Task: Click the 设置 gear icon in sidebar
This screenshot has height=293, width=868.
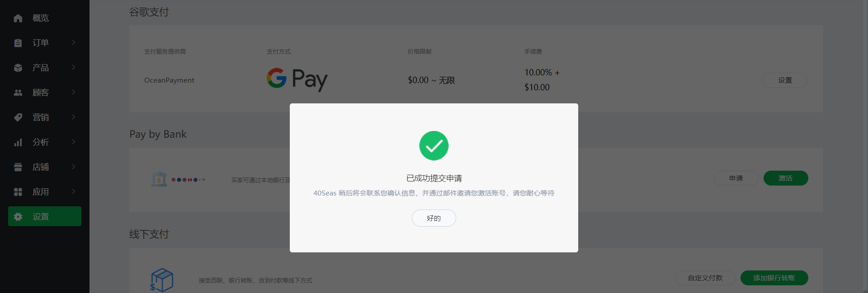Action: coord(18,217)
